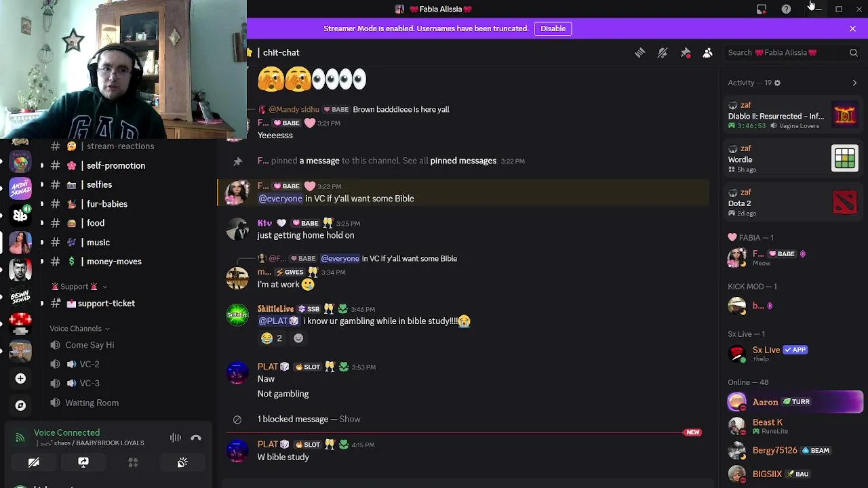Disable Streamer Mode
The height and width of the screenshot is (488, 868).
[553, 28]
